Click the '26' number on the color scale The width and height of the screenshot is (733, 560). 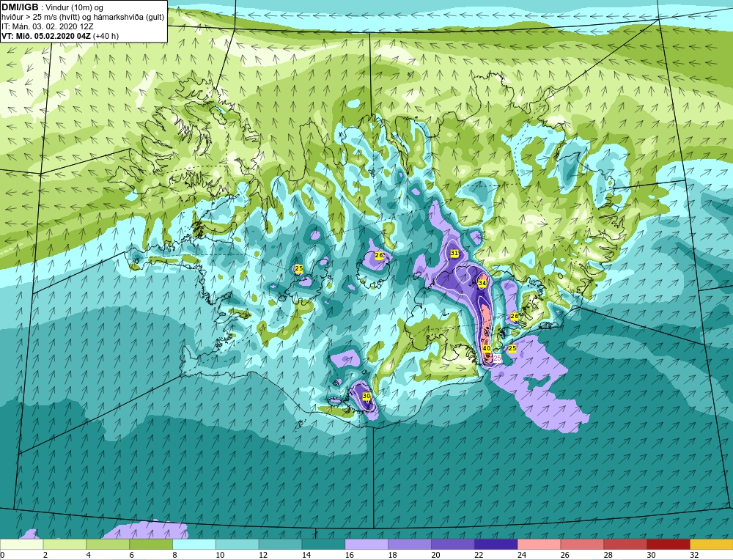564,555
